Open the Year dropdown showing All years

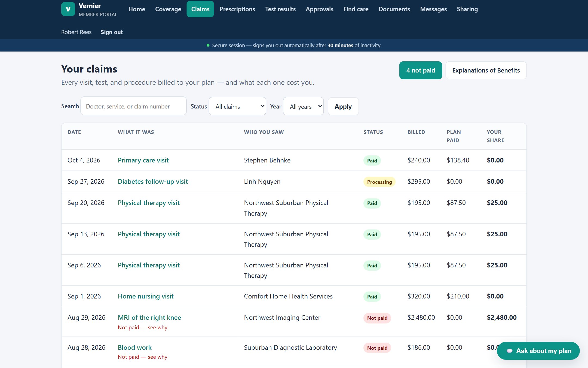[303, 106]
